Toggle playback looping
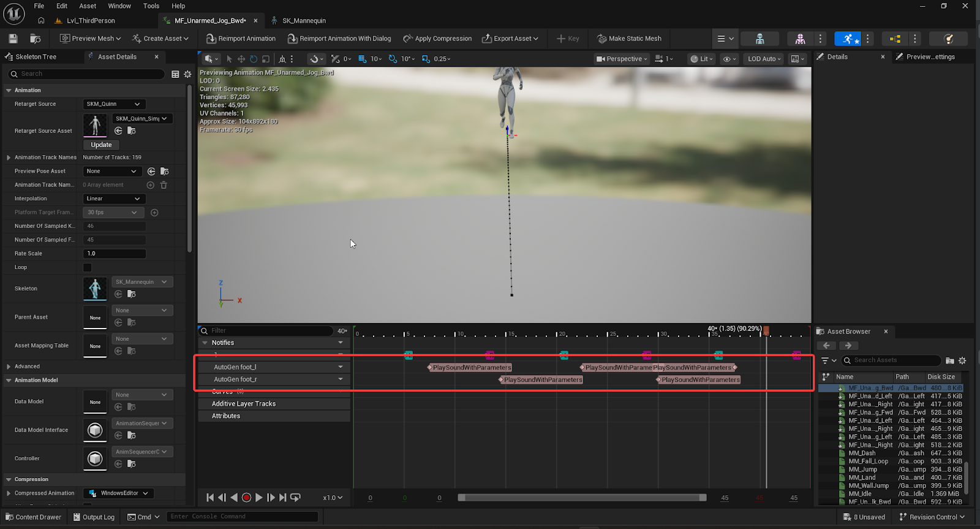Viewport: 980px width, 529px height. [295, 498]
